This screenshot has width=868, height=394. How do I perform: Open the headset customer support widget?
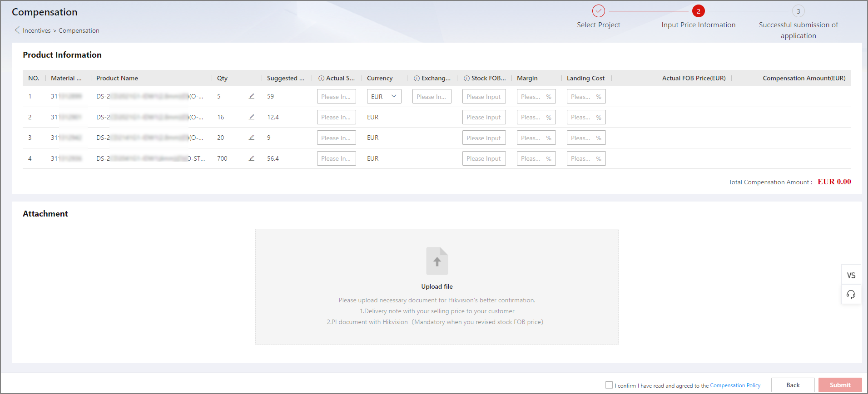tap(851, 295)
